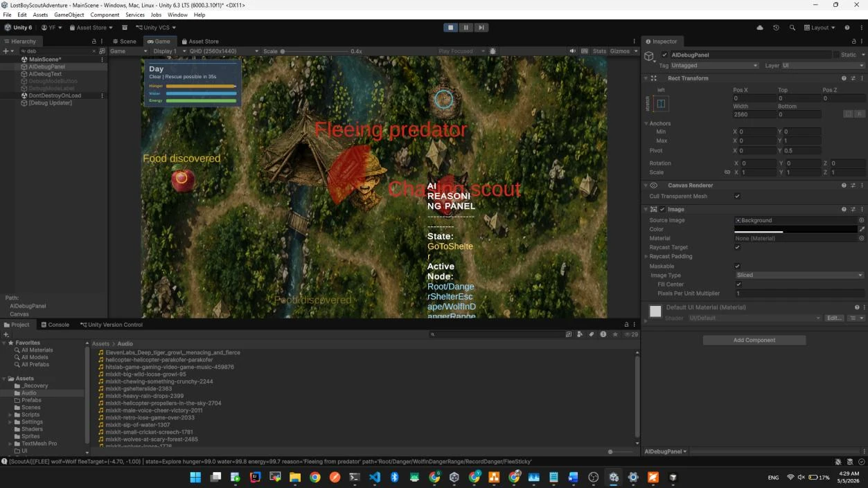Screen dimensions: 868x488
Task: Open the YF account dropdown
Action: pyautogui.click(x=51, y=28)
